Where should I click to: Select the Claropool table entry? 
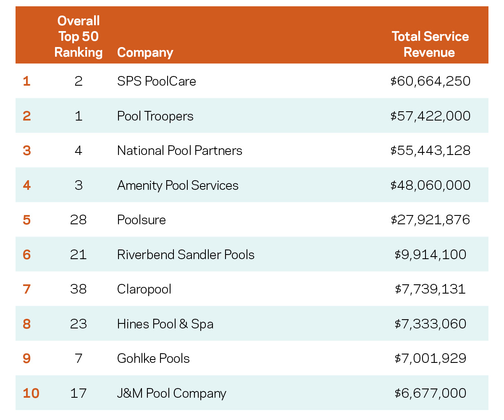point(144,289)
